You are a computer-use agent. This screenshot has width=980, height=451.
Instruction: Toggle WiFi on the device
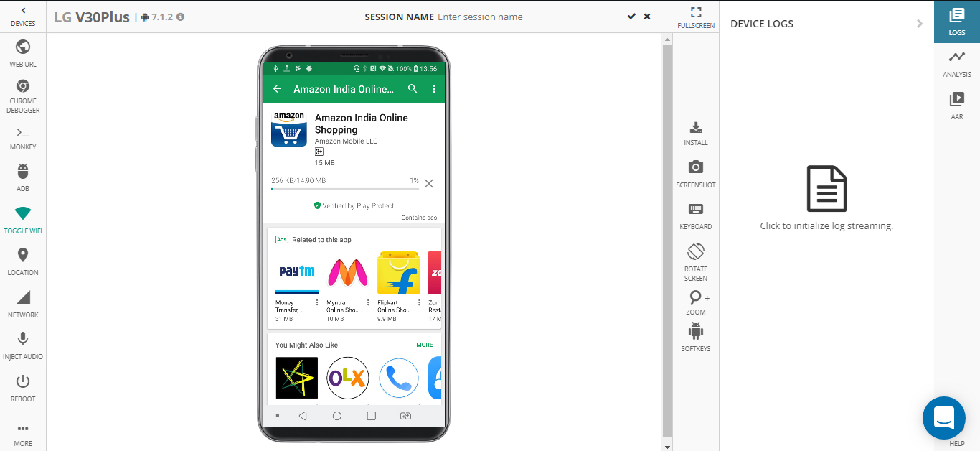(x=23, y=220)
